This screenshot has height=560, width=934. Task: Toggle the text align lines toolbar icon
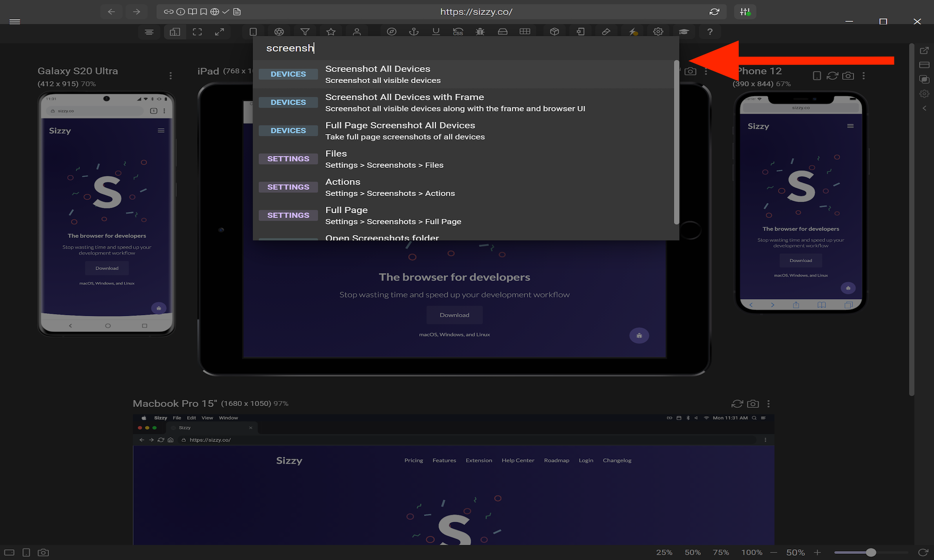149,32
